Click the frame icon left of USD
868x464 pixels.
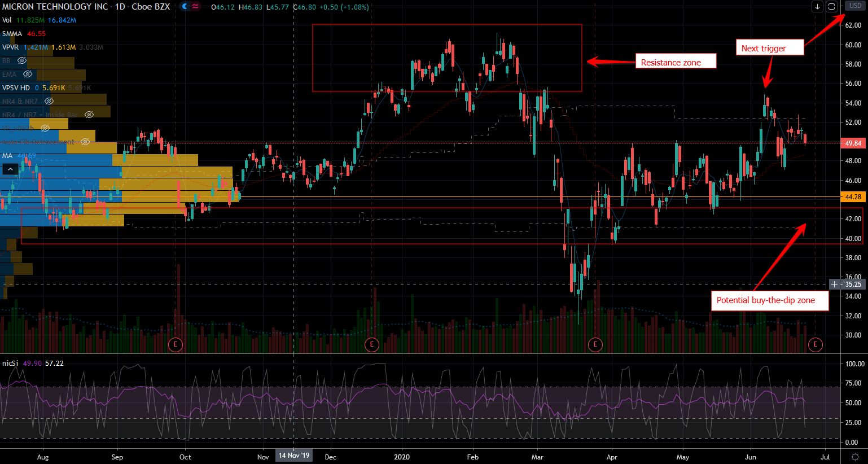point(831,7)
